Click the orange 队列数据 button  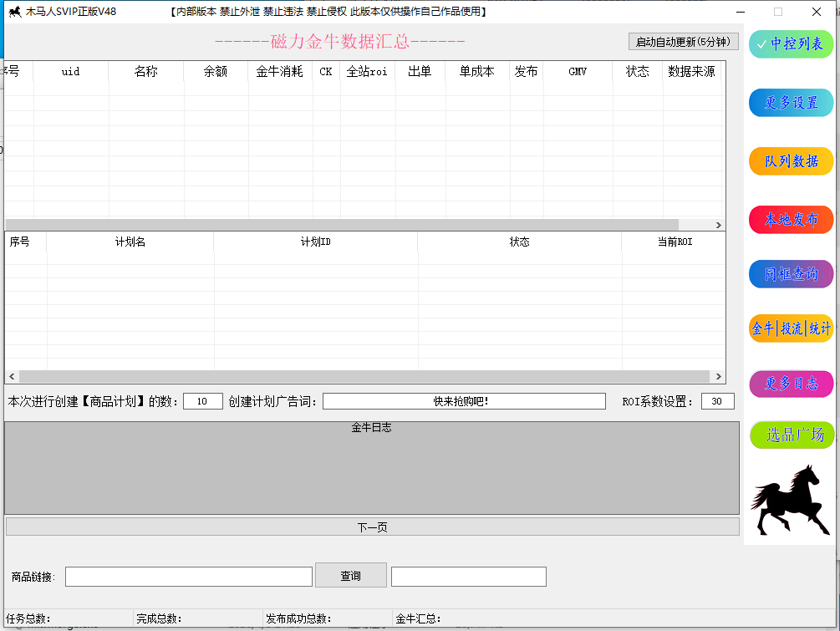[x=791, y=161]
